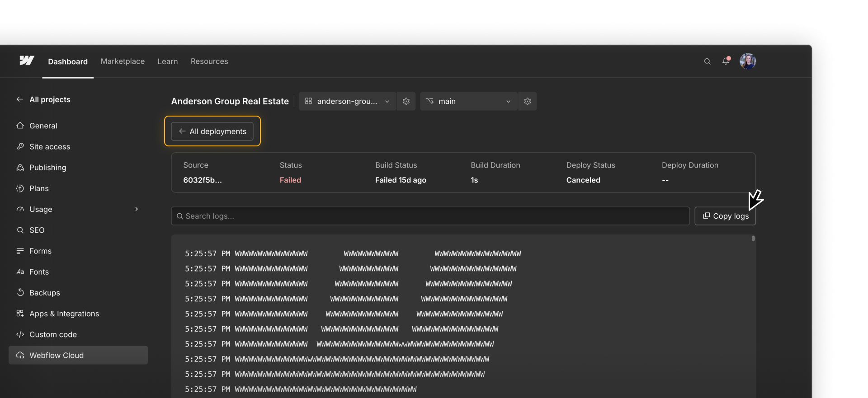Screen dimensions: 868x398
Task: Click the Usage gauge icon
Action: [x=20, y=209]
